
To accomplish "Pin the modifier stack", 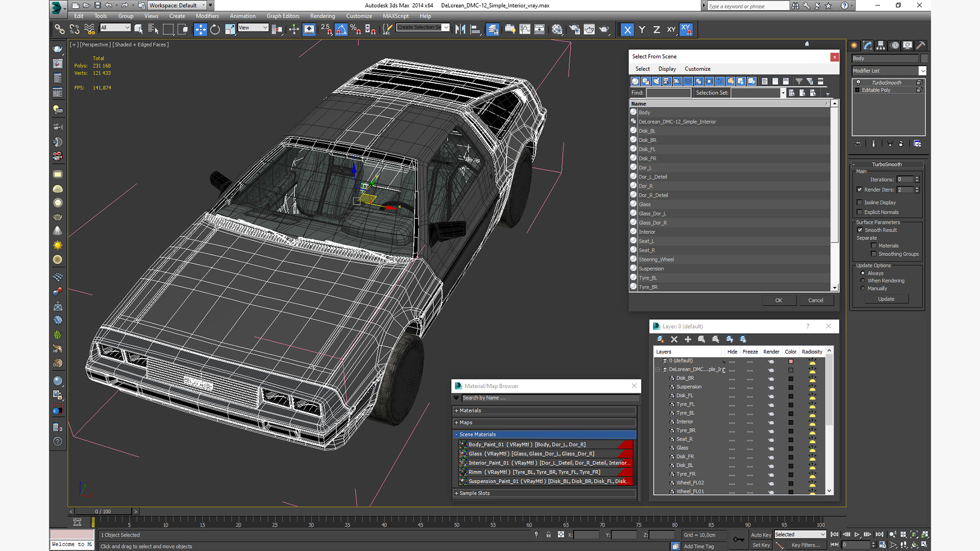I will pyautogui.click(x=858, y=144).
